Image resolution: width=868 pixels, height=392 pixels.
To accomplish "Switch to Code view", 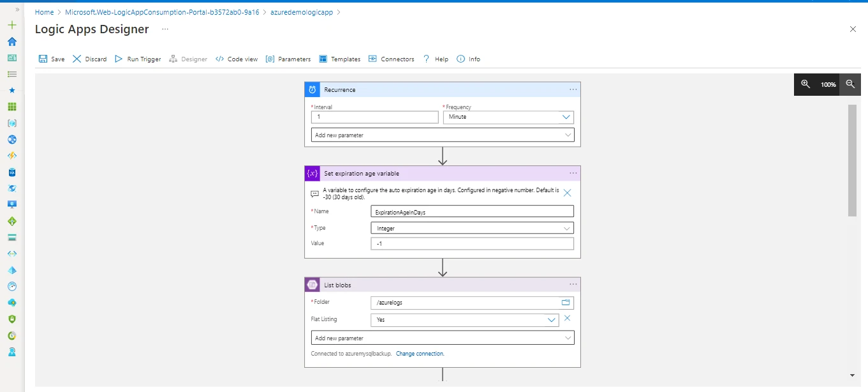I will 237,58.
